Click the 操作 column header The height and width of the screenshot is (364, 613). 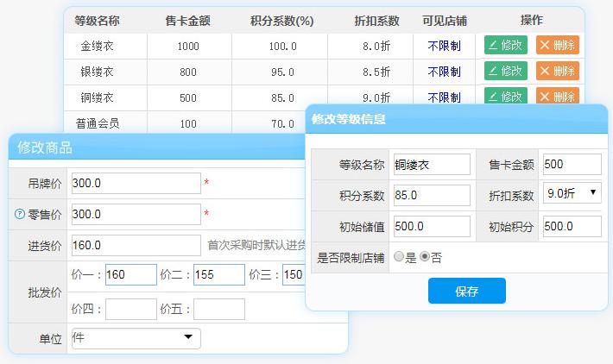(531, 20)
